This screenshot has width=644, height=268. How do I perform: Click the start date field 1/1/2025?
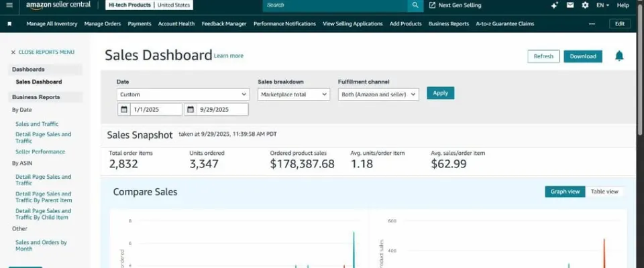pos(156,110)
